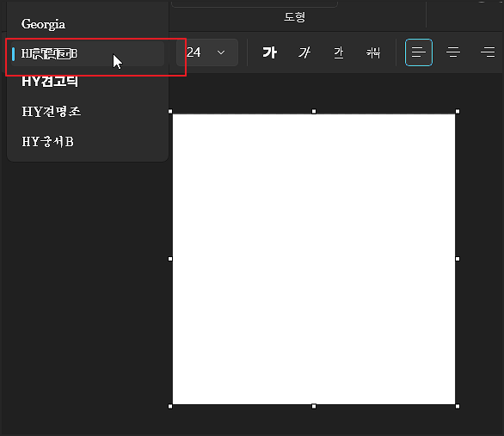Toggle underline 간 formatting
The height and width of the screenshot is (436, 504).
click(339, 52)
